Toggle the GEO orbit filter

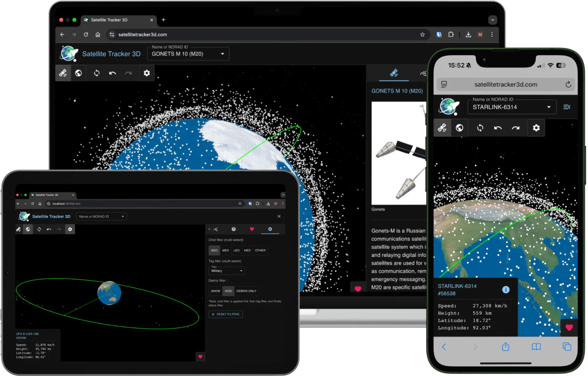[x=214, y=250]
